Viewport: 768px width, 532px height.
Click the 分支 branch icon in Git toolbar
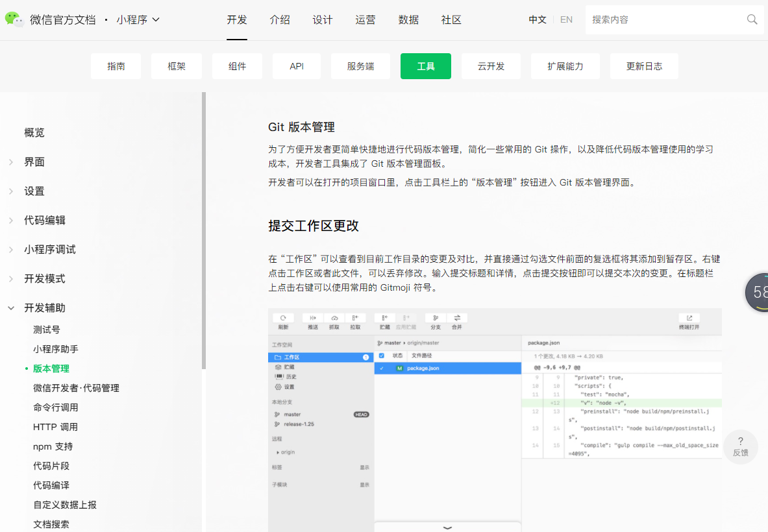[x=436, y=318]
